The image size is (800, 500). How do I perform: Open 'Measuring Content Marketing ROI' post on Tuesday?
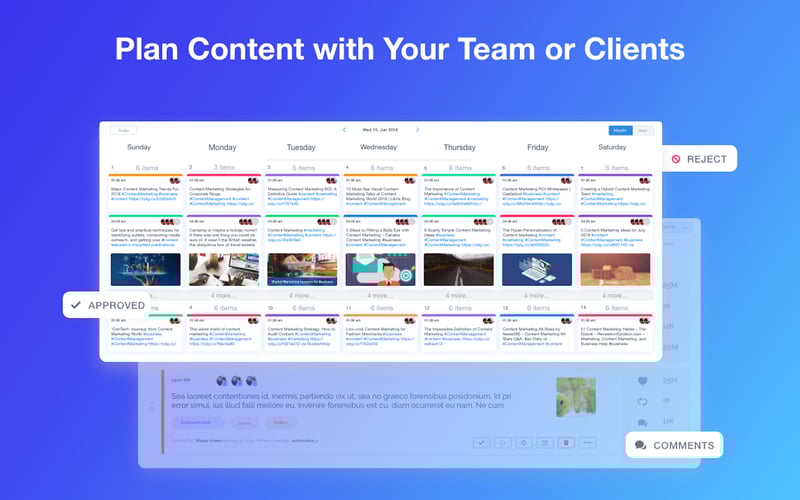pyautogui.click(x=302, y=192)
